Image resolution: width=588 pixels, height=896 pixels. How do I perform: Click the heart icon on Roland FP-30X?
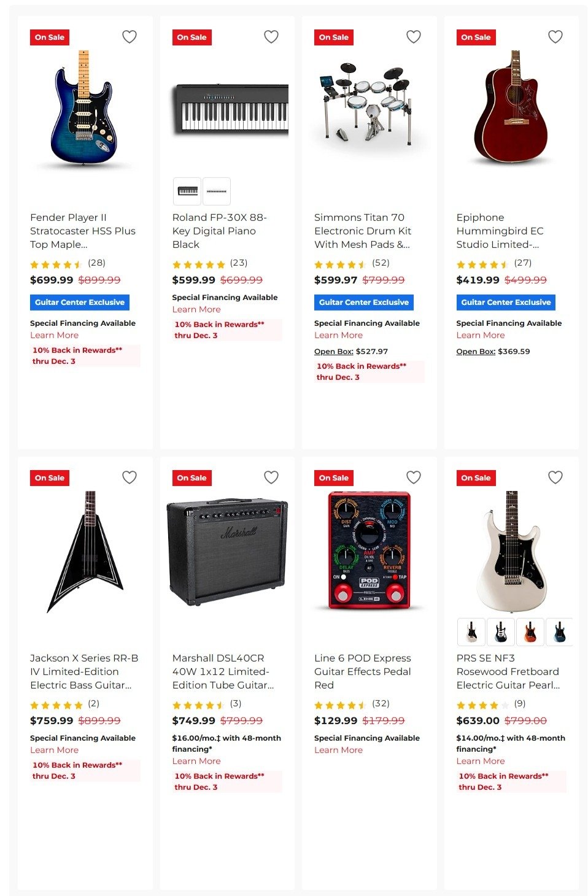pos(271,37)
